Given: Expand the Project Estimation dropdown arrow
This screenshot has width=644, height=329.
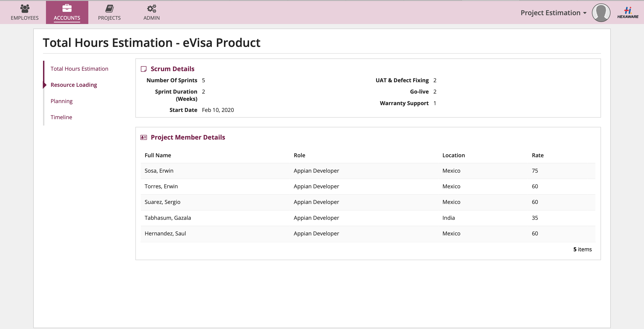Looking at the screenshot, I should 585,13.
